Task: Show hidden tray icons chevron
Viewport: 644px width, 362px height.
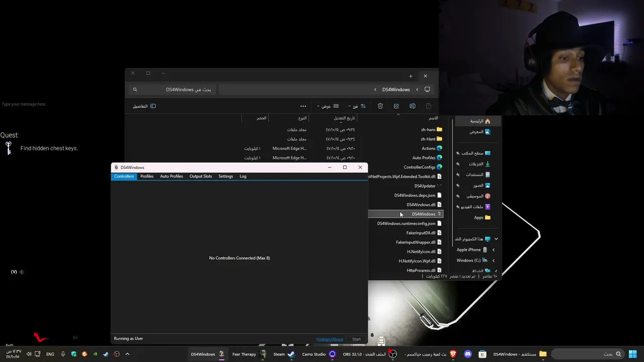Action: [127, 354]
